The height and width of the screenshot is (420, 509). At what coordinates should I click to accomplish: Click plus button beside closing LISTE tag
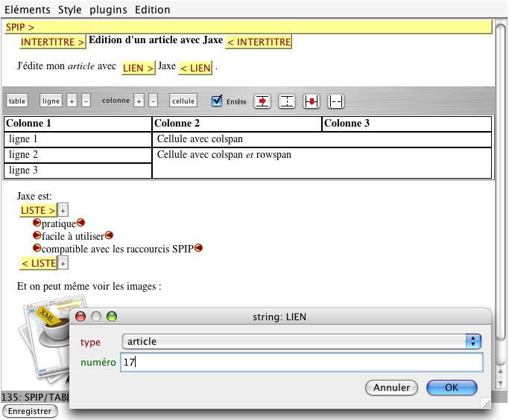pyautogui.click(x=63, y=263)
